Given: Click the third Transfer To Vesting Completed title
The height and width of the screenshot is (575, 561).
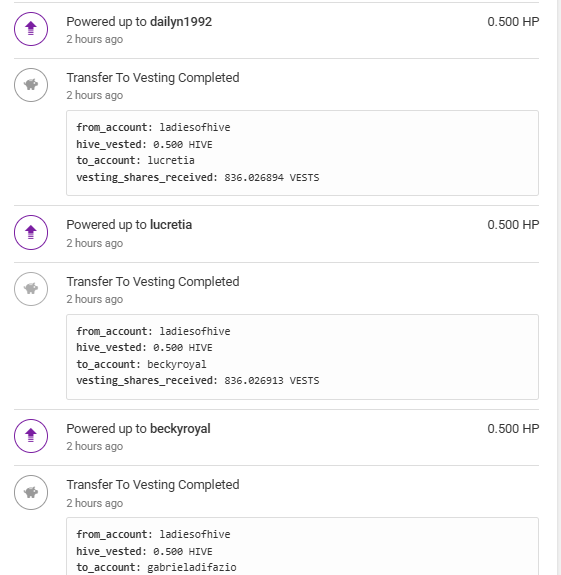Looking at the screenshot, I should point(153,485).
